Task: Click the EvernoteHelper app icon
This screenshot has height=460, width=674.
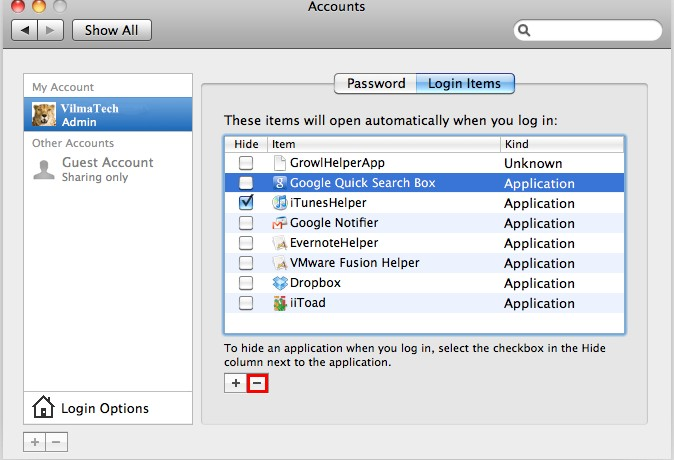Action: (x=279, y=243)
